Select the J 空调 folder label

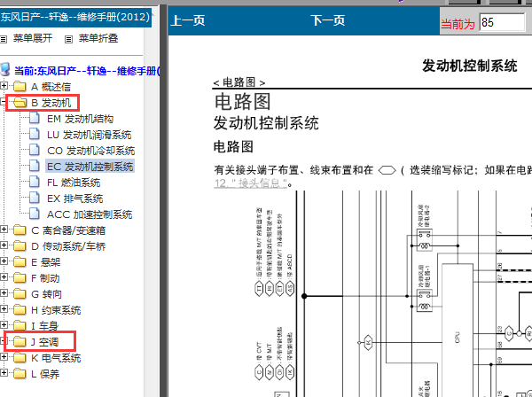45,342
